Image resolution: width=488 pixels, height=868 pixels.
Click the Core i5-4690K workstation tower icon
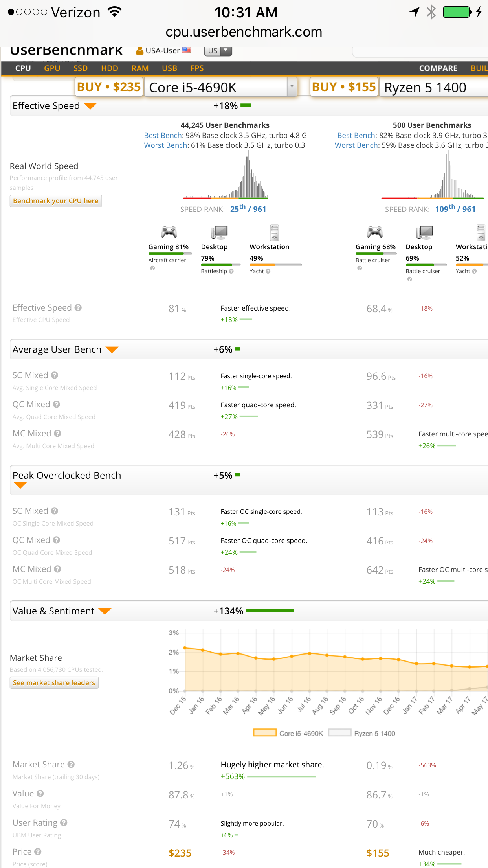(x=274, y=232)
